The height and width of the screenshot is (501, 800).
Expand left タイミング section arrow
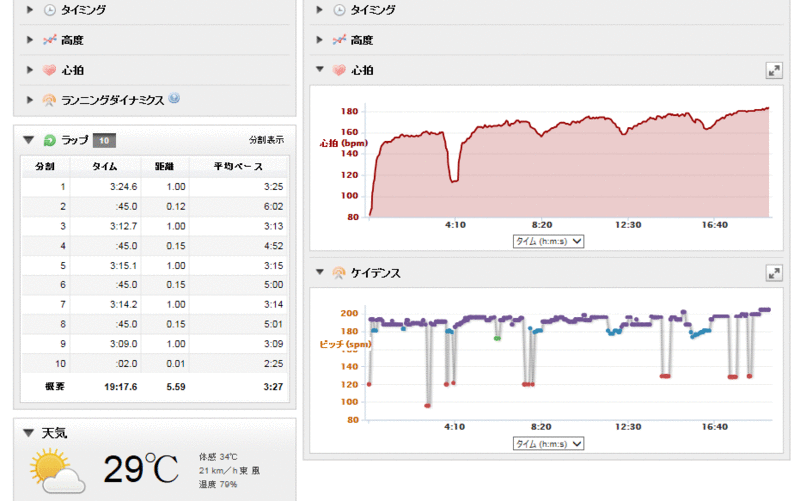(x=30, y=10)
